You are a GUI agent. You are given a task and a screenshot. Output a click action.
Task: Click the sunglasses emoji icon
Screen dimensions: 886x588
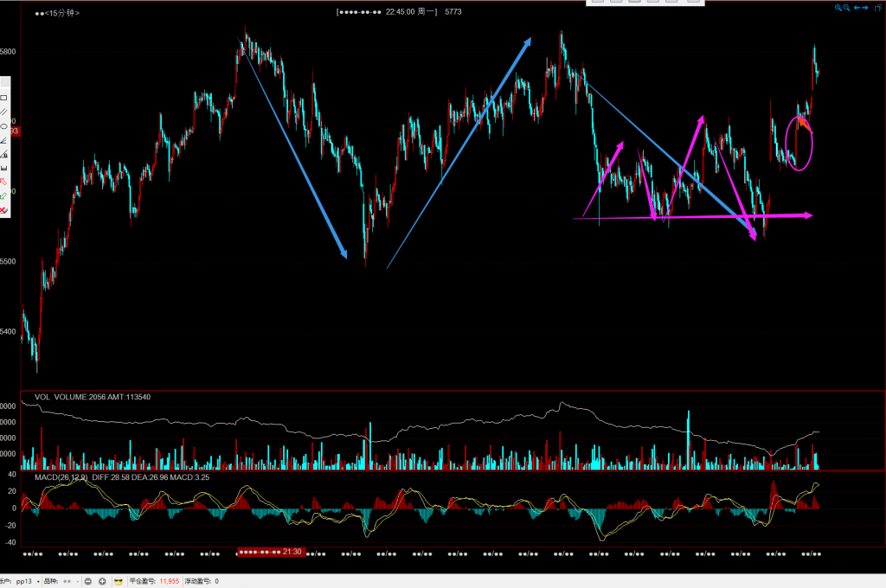(119, 582)
